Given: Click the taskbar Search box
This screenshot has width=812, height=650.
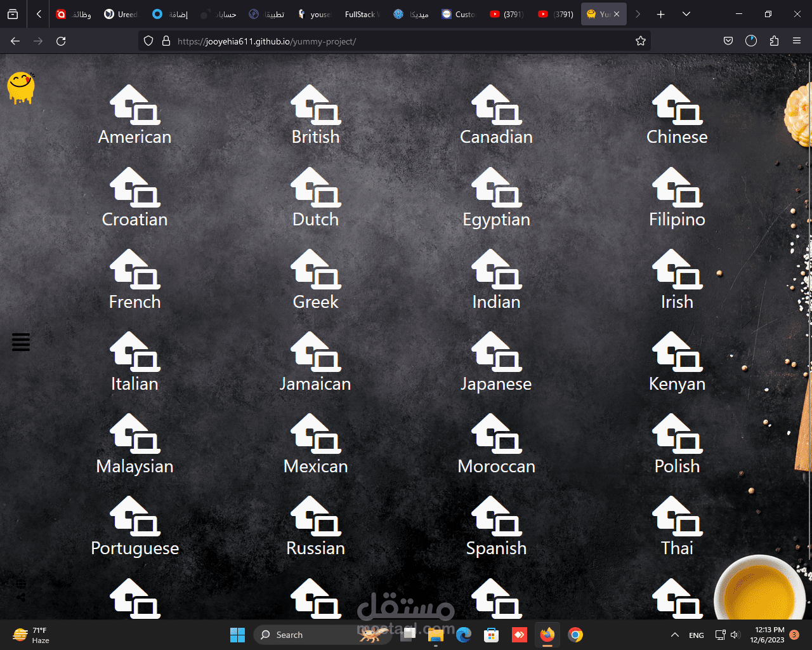Looking at the screenshot, I should pos(322,635).
